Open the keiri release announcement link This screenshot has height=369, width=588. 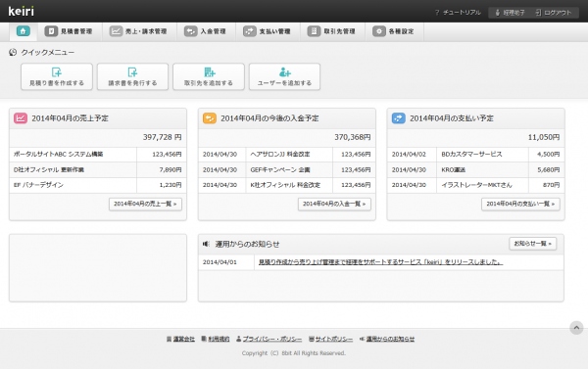[x=380, y=262]
